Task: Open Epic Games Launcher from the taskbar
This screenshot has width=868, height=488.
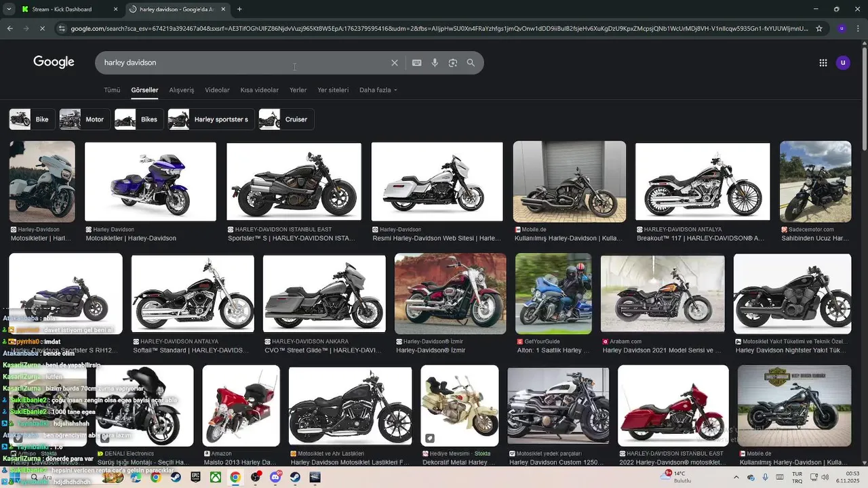Action: coord(195,477)
